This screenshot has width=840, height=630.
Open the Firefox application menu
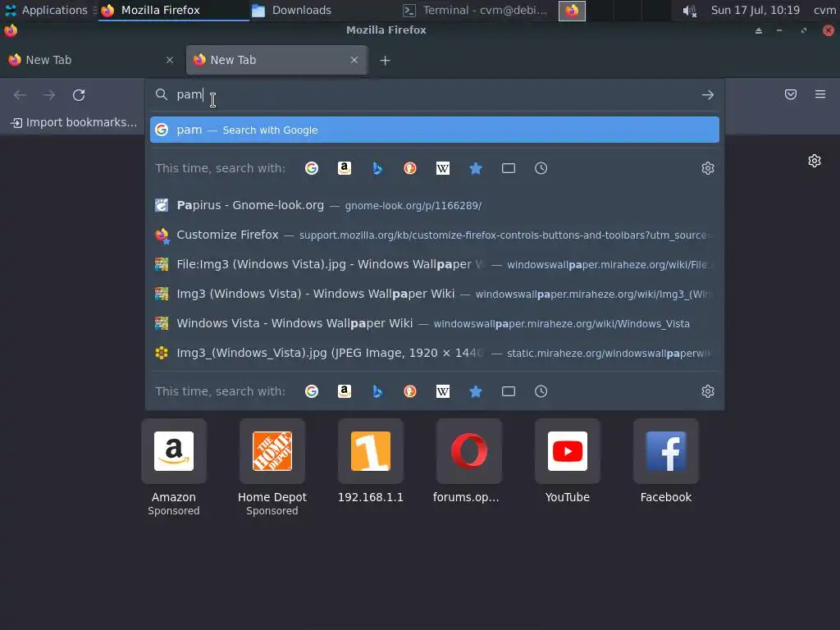[x=820, y=95]
